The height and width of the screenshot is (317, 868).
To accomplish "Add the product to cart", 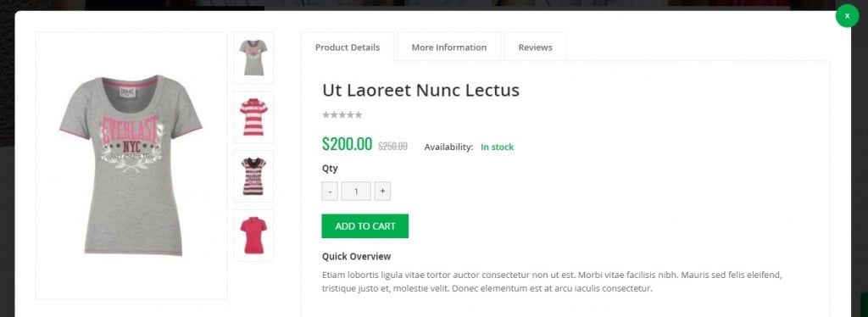I will pyautogui.click(x=364, y=226).
